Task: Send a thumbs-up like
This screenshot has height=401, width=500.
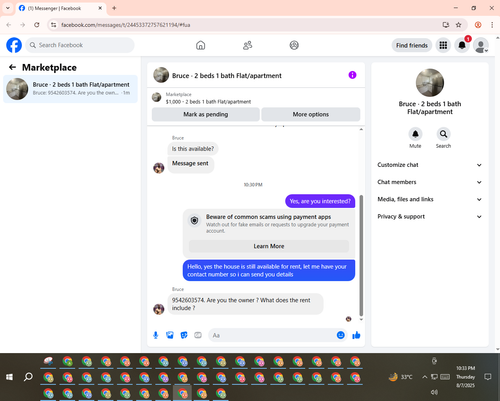Action: point(356,335)
